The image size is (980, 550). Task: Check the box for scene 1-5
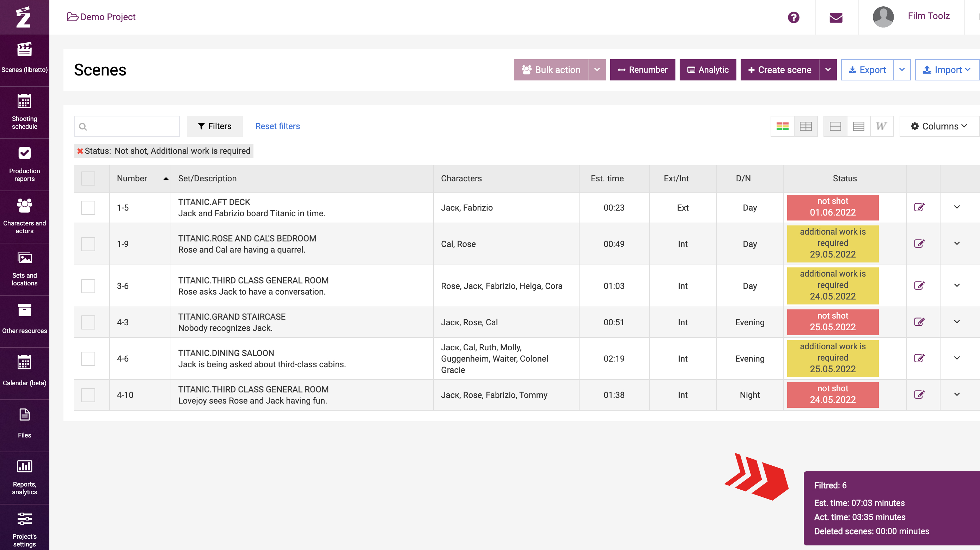[x=88, y=208]
